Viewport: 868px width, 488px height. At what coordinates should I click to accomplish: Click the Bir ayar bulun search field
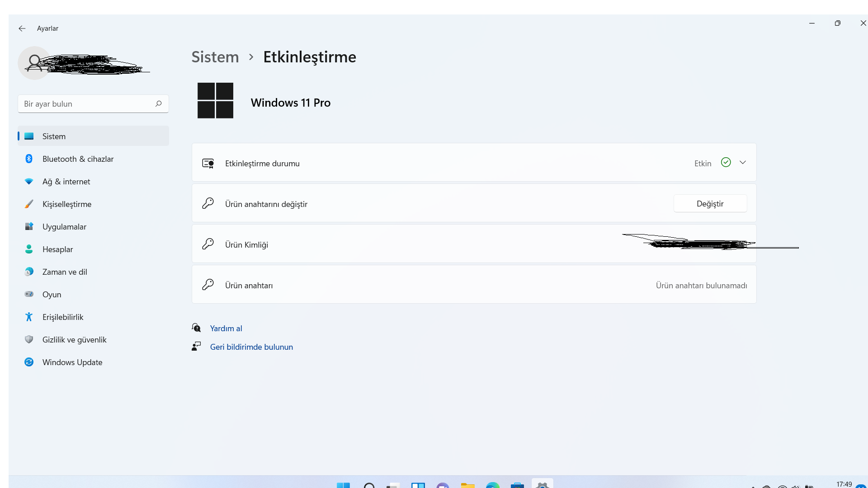(86, 104)
